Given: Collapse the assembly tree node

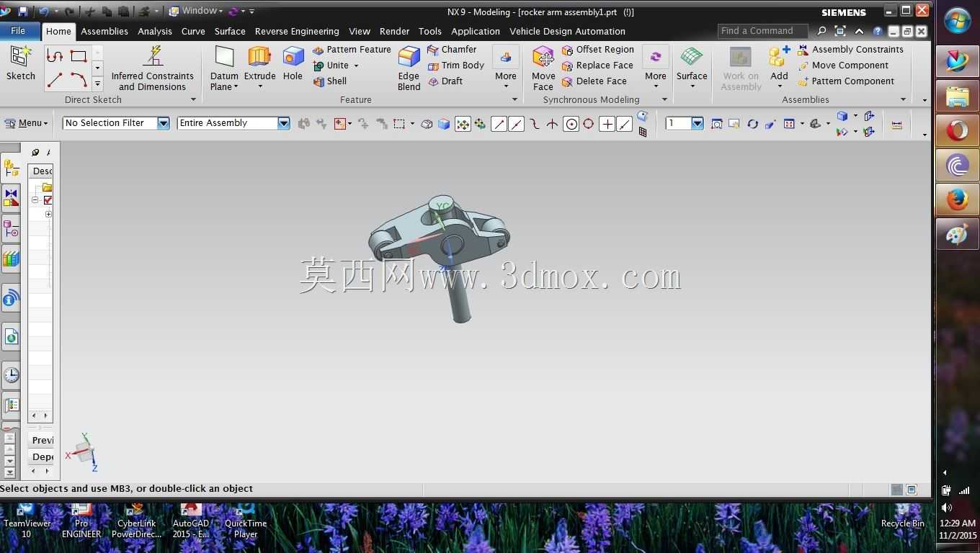Looking at the screenshot, I should [x=35, y=200].
